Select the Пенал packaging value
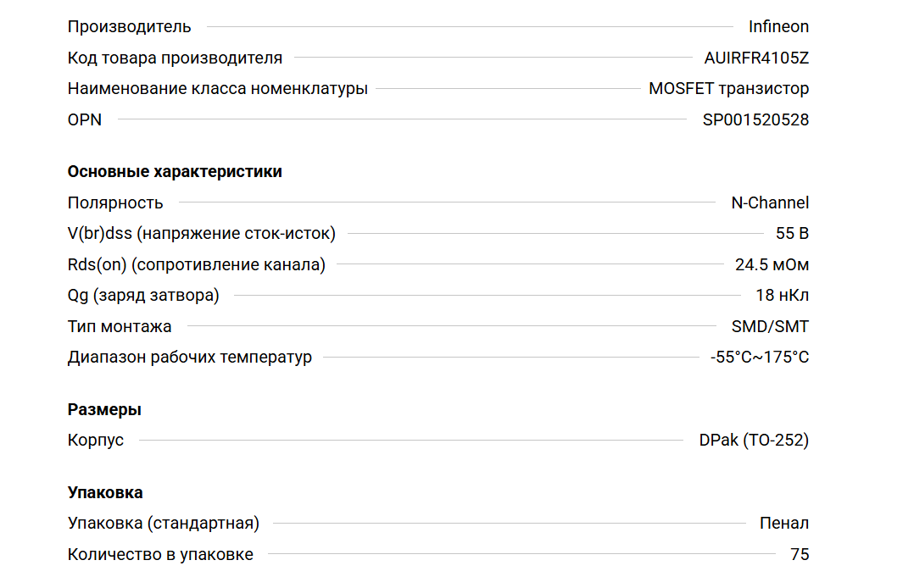914x588 pixels. tap(784, 523)
